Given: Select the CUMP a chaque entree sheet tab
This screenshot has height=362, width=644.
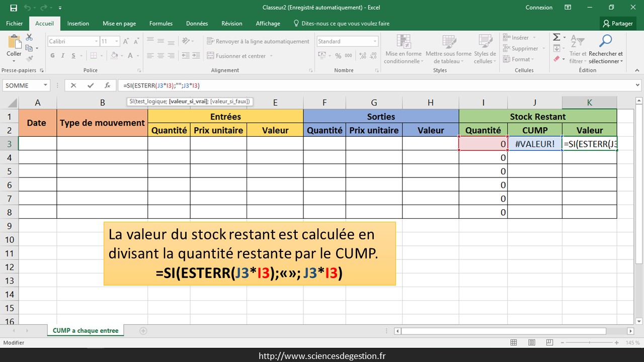Looking at the screenshot, I should coord(86,331).
